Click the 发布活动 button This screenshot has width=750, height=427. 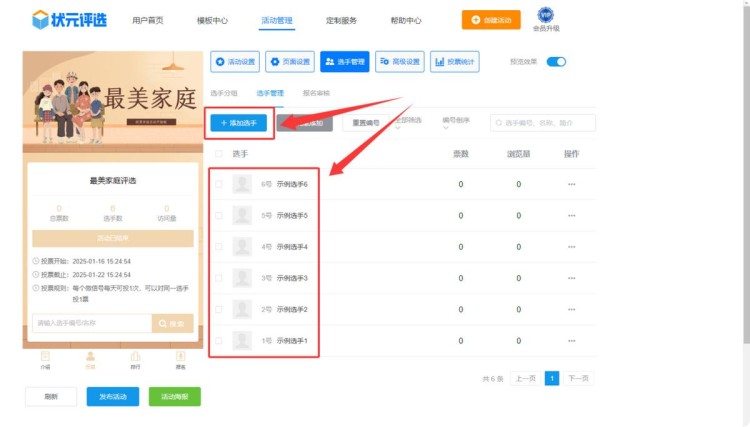(112, 396)
